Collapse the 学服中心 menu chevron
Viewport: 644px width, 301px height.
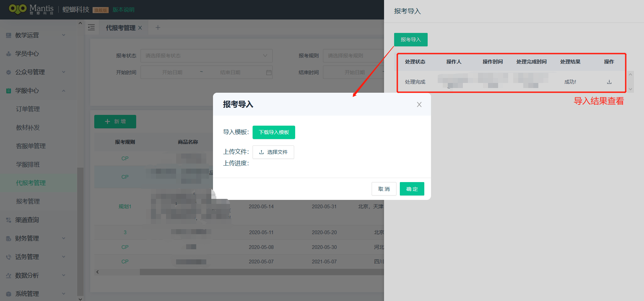[64, 91]
